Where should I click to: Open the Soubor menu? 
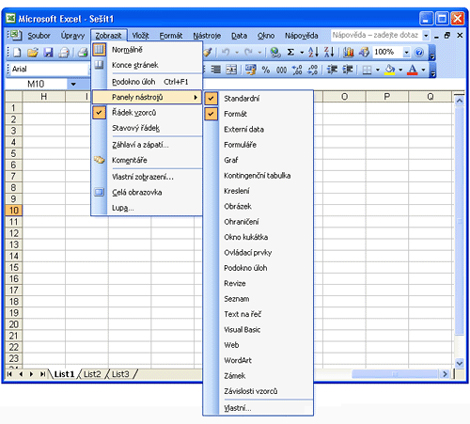click(x=39, y=36)
